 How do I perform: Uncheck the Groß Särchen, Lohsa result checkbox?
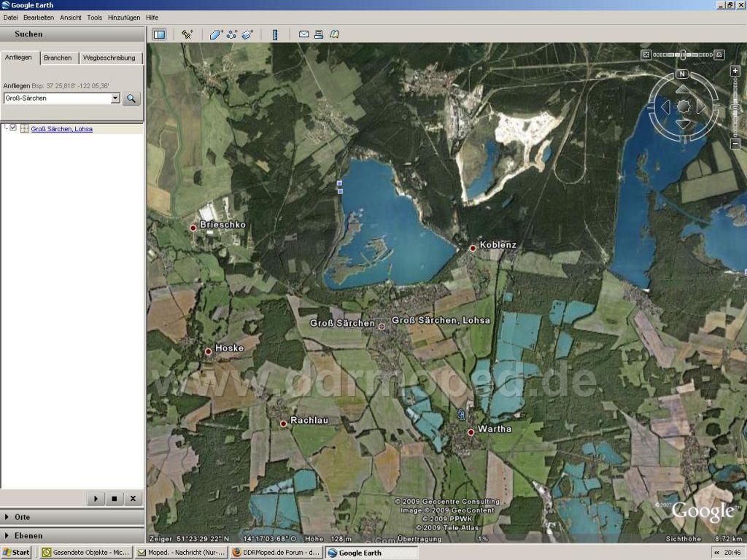click(x=13, y=128)
